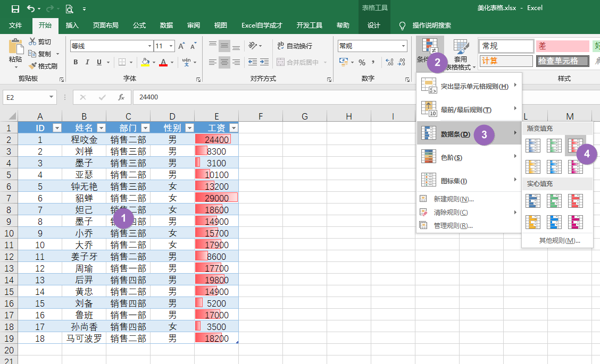600x364 pixels.
Task: Click the decrease decimal icon
Action: click(402, 62)
